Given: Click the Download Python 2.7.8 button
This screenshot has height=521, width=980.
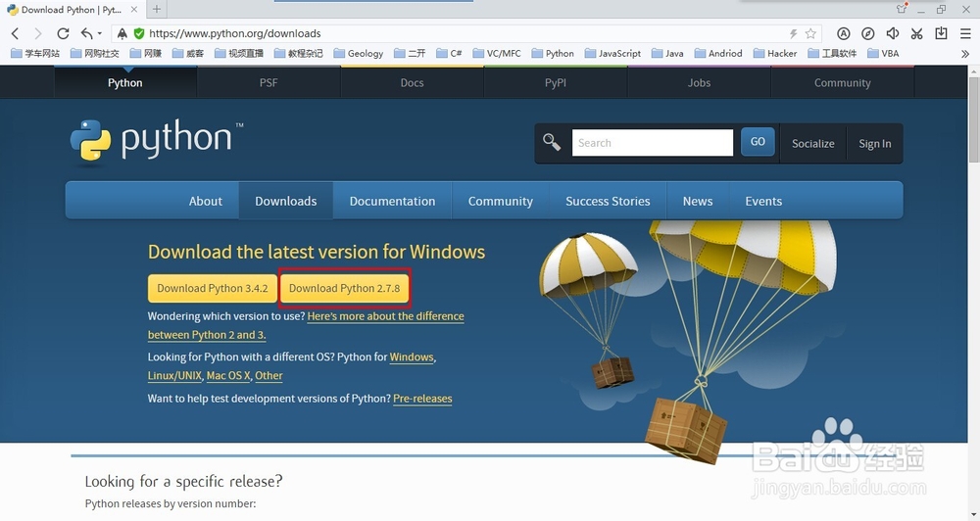Looking at the screenshot, I should 344,288.
